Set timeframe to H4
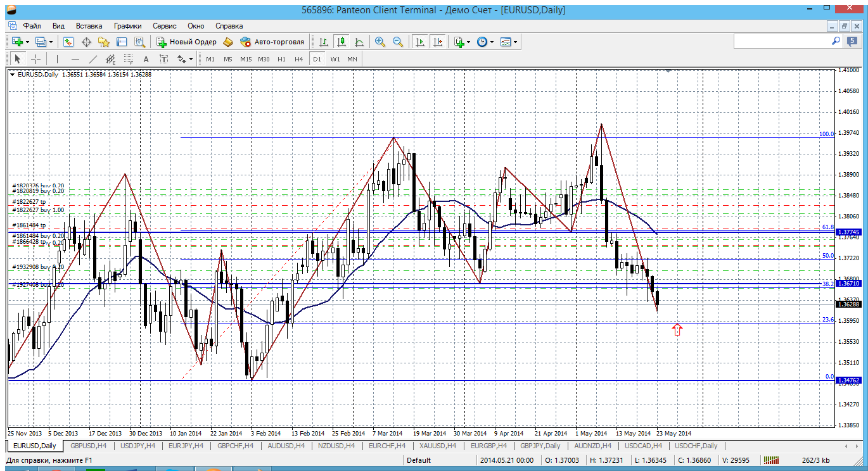 tap(299, 59)
